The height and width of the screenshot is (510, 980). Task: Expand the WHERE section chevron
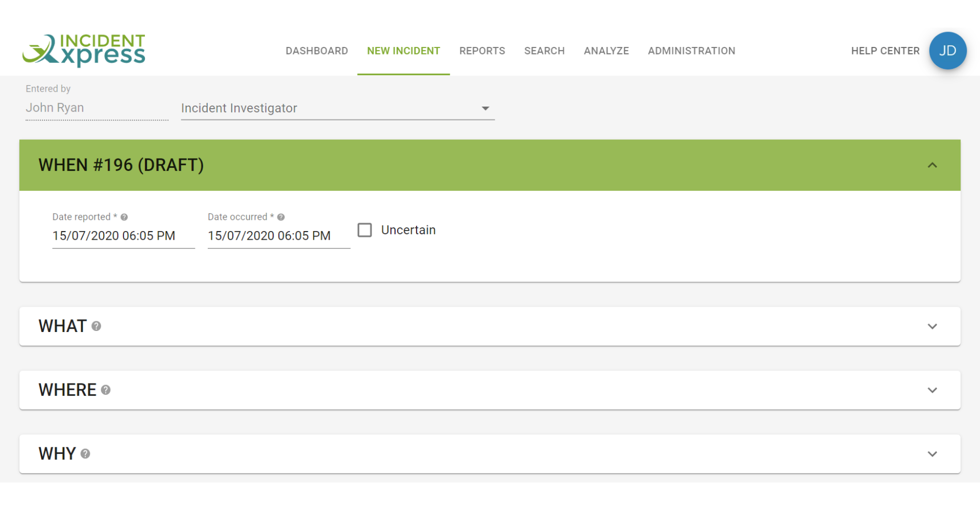tap(932, 390)
